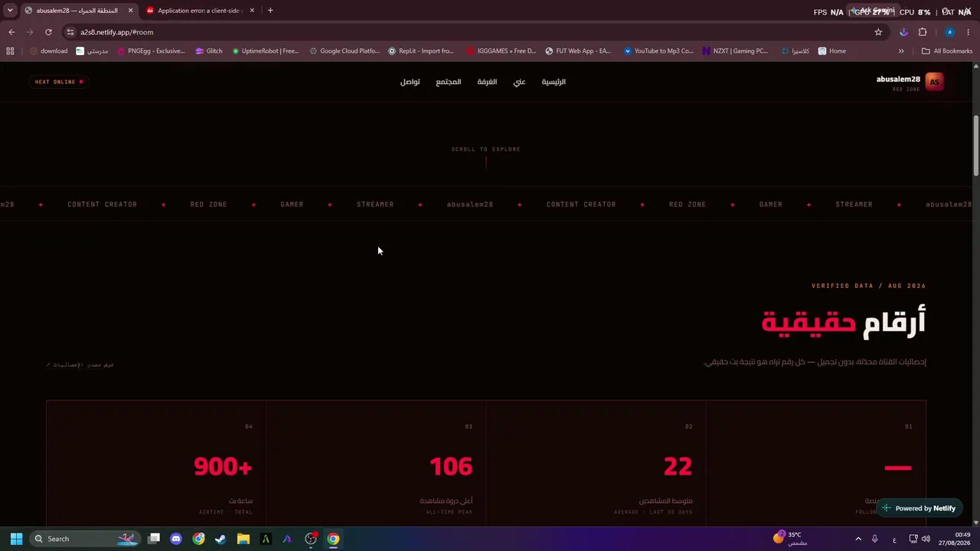
Task: Open the مدرستي bookmark
Action: (x=92, y=51)
